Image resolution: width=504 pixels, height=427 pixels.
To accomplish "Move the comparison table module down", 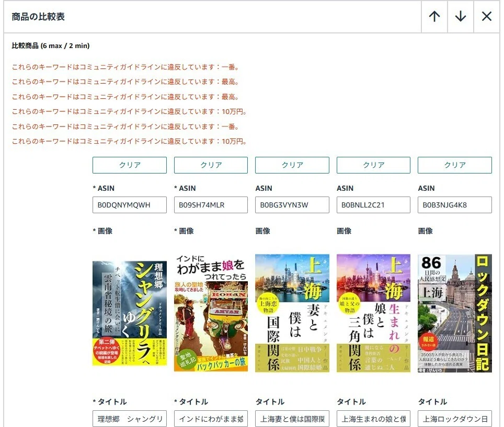I will coord(460,16).
